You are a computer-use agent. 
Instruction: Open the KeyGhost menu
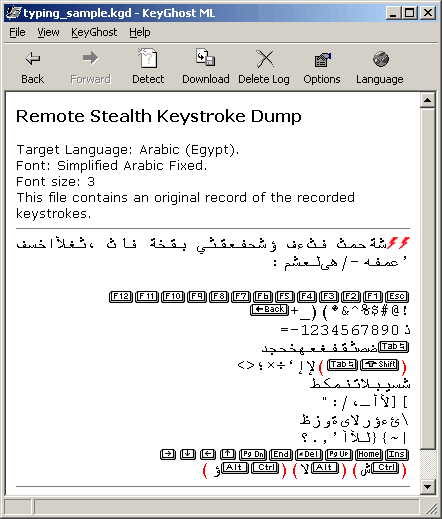(94, 32)
